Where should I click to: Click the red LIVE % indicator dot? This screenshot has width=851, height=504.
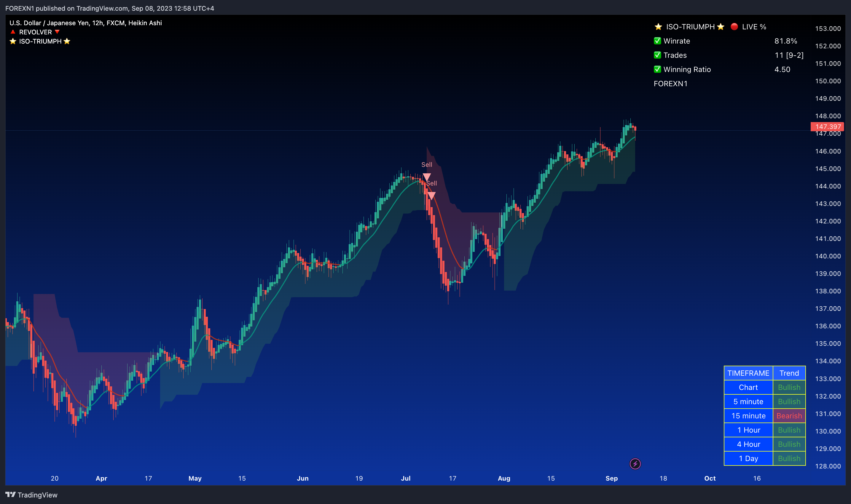[734, 26]
